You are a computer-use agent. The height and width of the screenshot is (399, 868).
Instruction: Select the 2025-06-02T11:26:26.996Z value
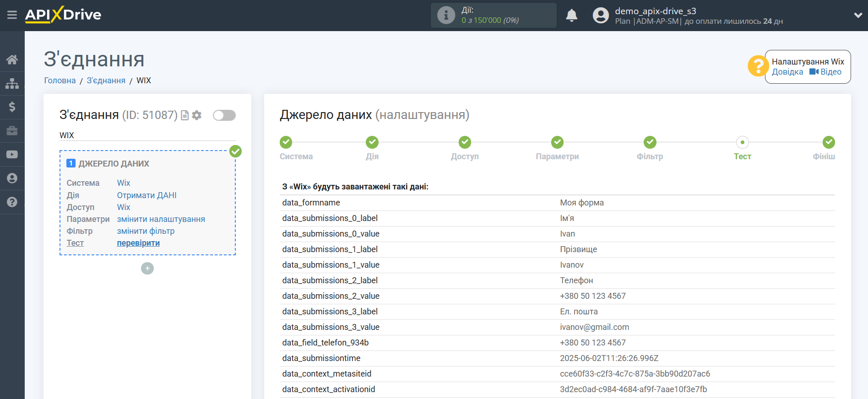pyautogui.click(x=609, y=358)
